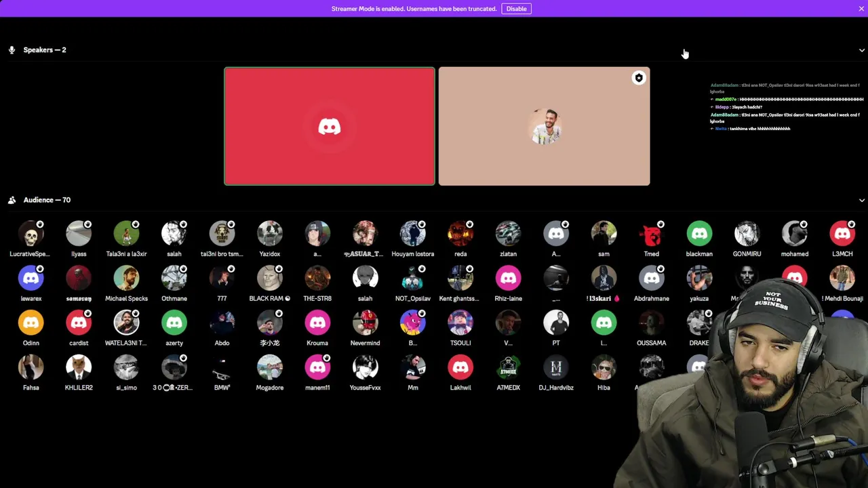This screenshot has width=868, height=488.
Task: Open NOT_Opsilav audience avatar
Action: 413,279
